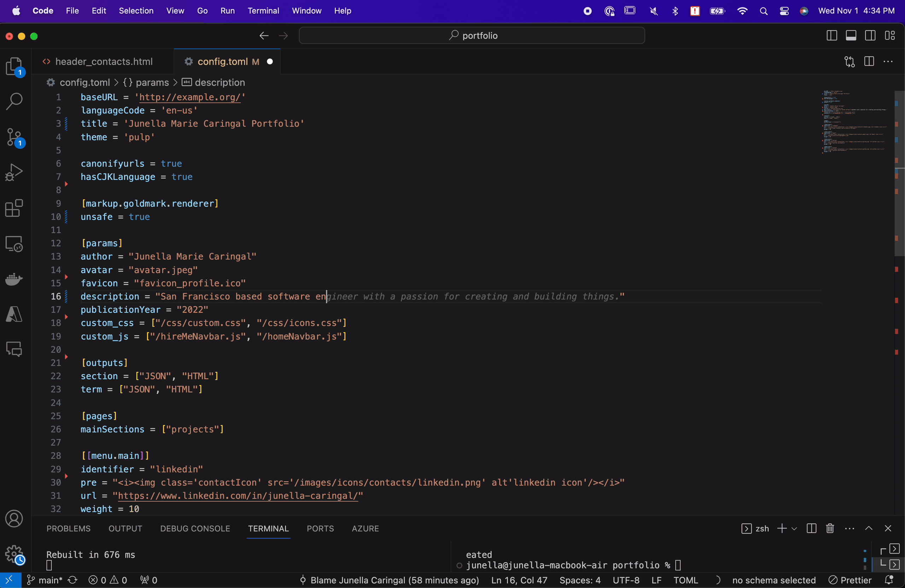
Task: Go forward with the right arrow
Action: (283, 36)
